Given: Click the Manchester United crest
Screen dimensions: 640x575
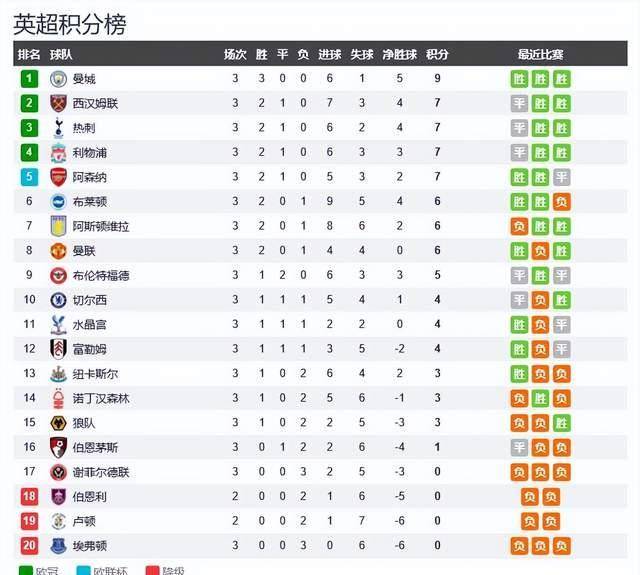Looking at the screenshot, I should [x=58, y=251].
